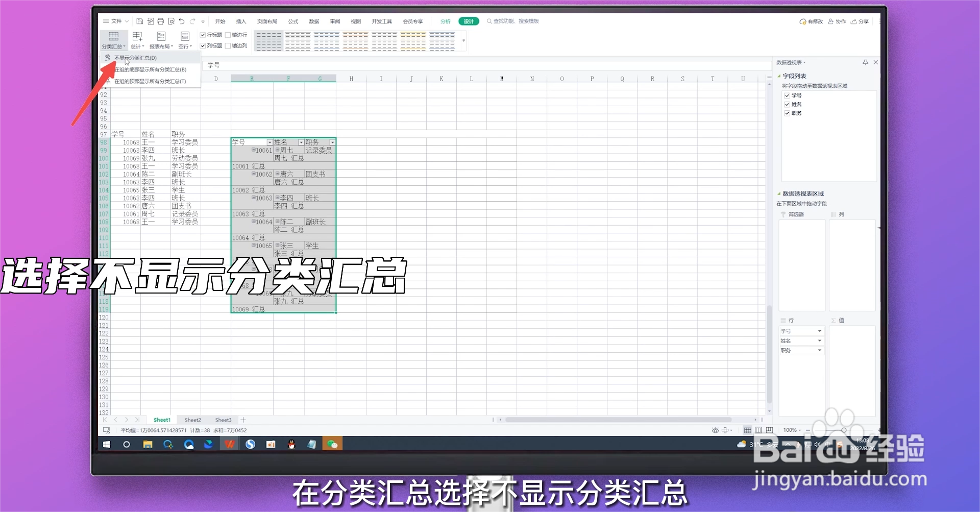The image size is (980, 512).
Task: Switch to the 分析 ribbon tab
Action: coord(446,21)
